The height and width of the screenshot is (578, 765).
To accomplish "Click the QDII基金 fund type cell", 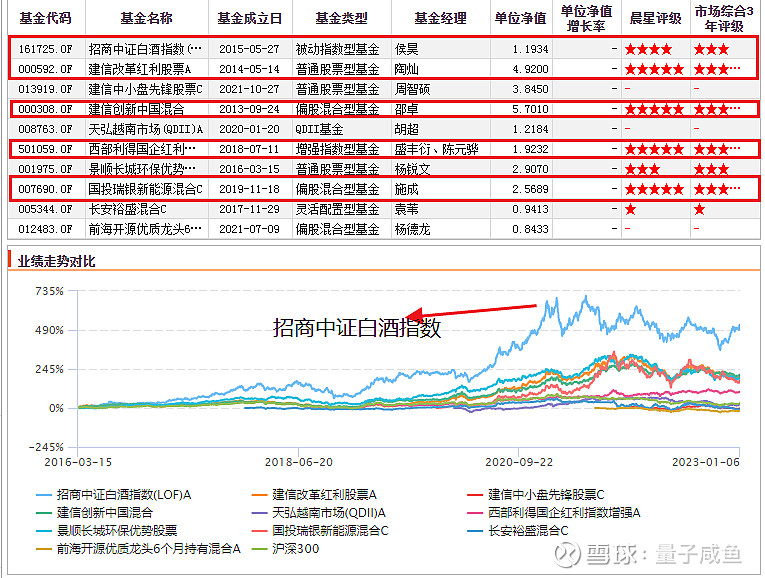I will click(x=319, y=129).
